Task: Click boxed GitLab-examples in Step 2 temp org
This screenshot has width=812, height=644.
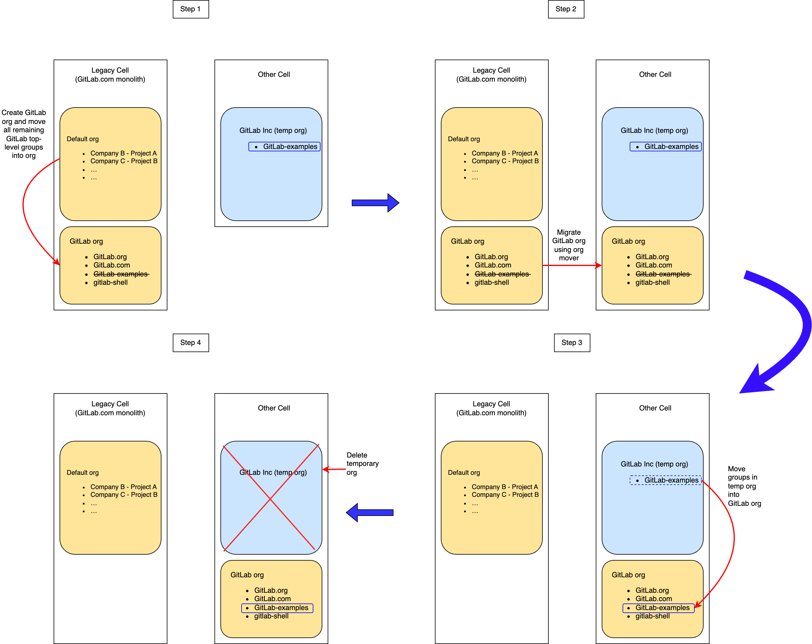Action: click(665, 147)
